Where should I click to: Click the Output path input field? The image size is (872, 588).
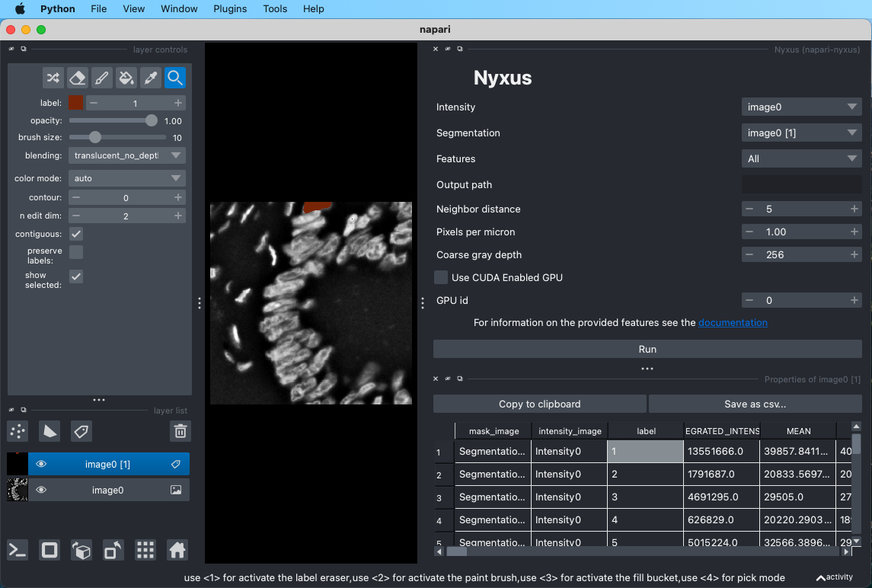801,184
